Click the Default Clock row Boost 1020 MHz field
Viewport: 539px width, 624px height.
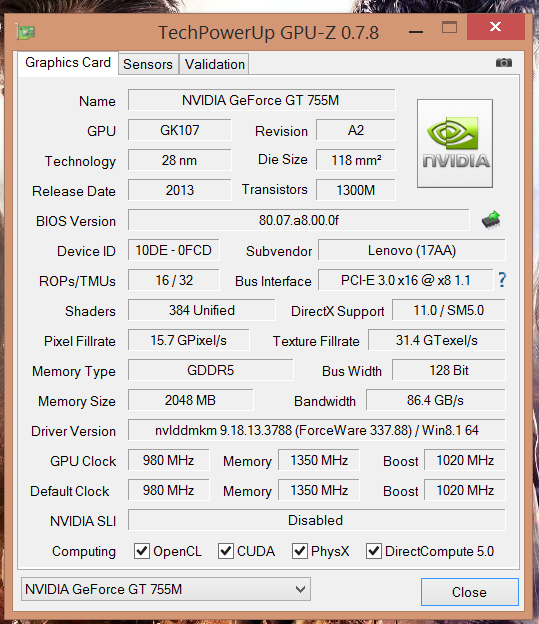click(x=465, y=490)
